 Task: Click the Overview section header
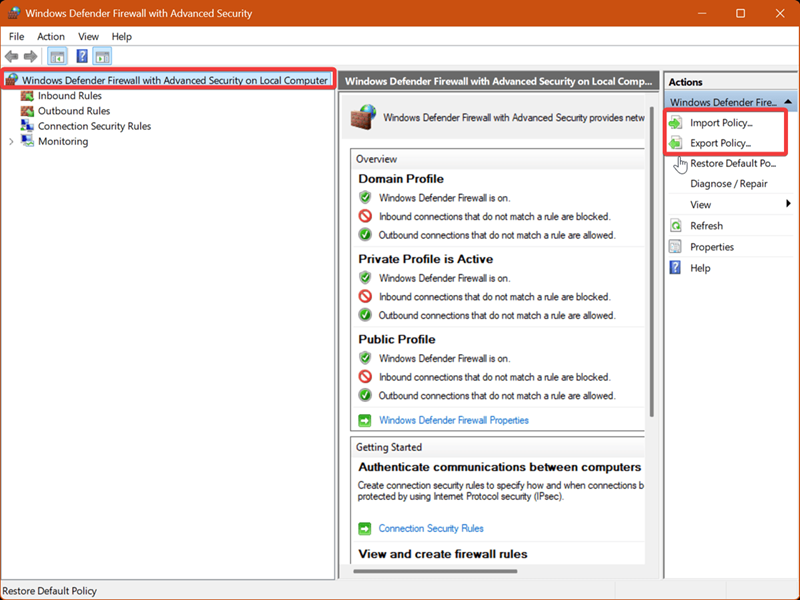coord(377,159)
